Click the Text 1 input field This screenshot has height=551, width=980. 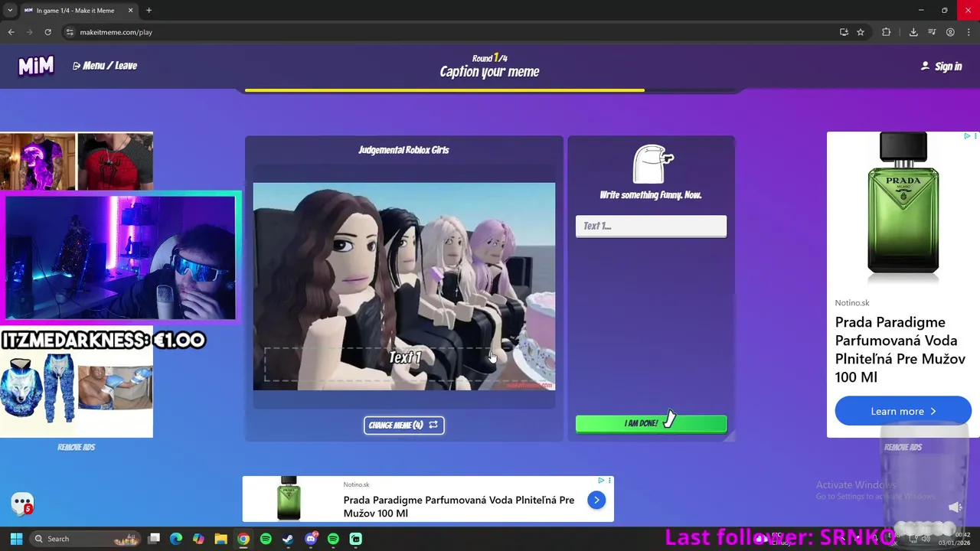651,226
